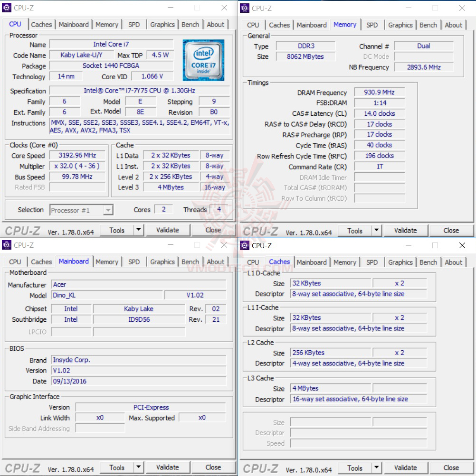Click the BIOS Date field 09/13/2016
Image resolution: width=476 pixels, height=476 pixels.
pyautogui.click(x=139, y=381)
